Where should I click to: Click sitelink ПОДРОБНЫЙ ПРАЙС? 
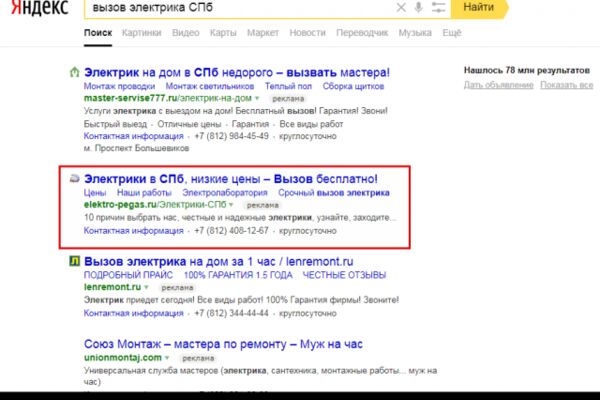(x=128, y=275)
